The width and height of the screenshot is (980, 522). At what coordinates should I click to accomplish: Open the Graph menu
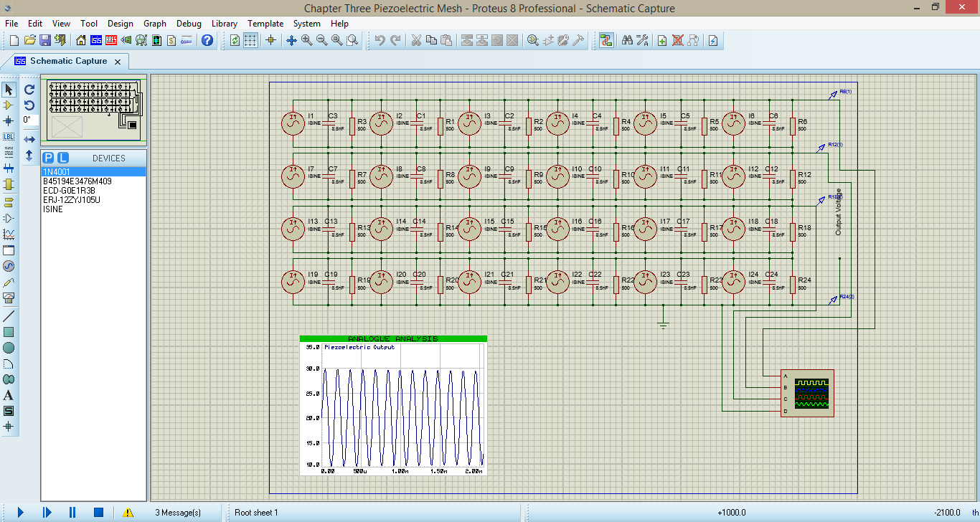155,23
